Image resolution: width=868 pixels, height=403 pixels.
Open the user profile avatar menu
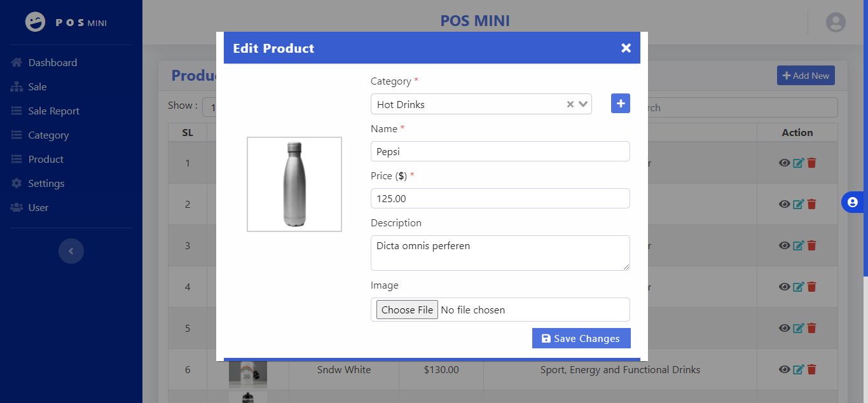836,22
